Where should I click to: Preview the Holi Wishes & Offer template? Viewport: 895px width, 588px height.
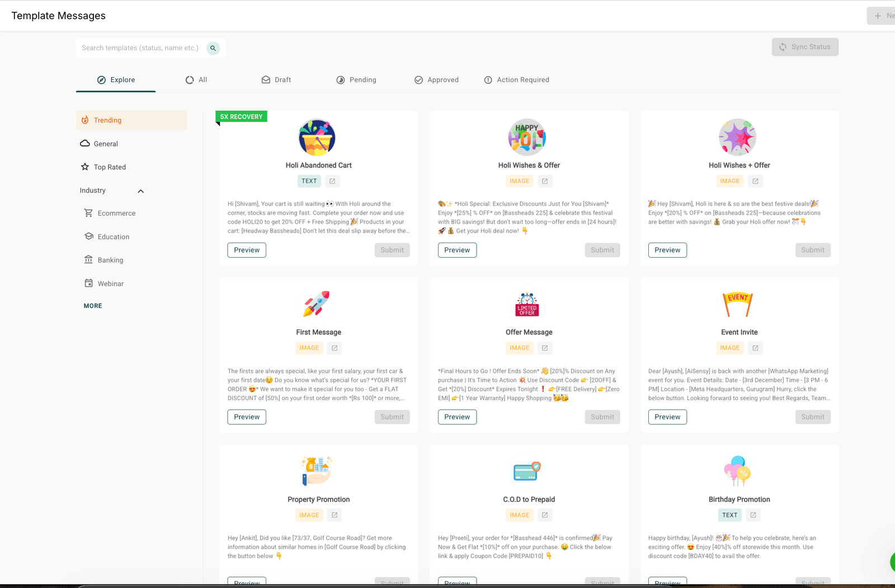click(x=457, y=250)
